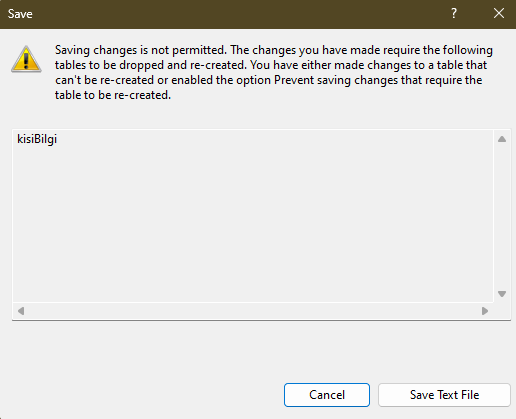The height and width of the screenshot is (419, 516).
Task: Click the 'tables to be dropped and re-created' line
Action: 151,65
